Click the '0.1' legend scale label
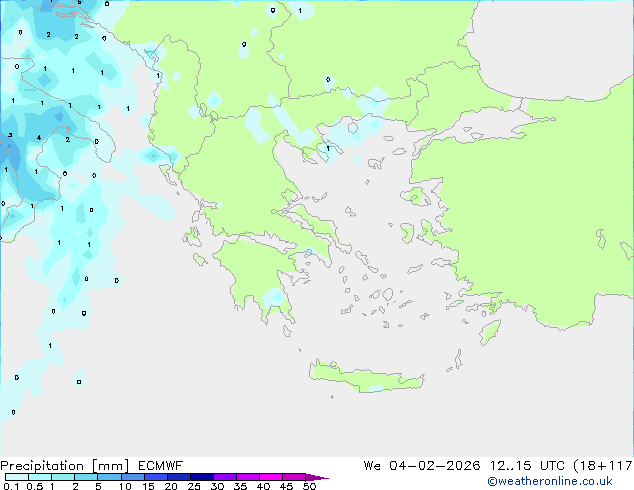Viewport: 634px width, 490px height. [x=11, y=486]
